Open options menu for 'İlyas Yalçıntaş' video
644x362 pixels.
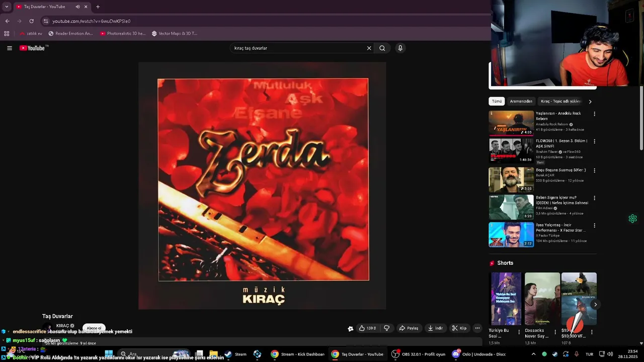point(594,225)
